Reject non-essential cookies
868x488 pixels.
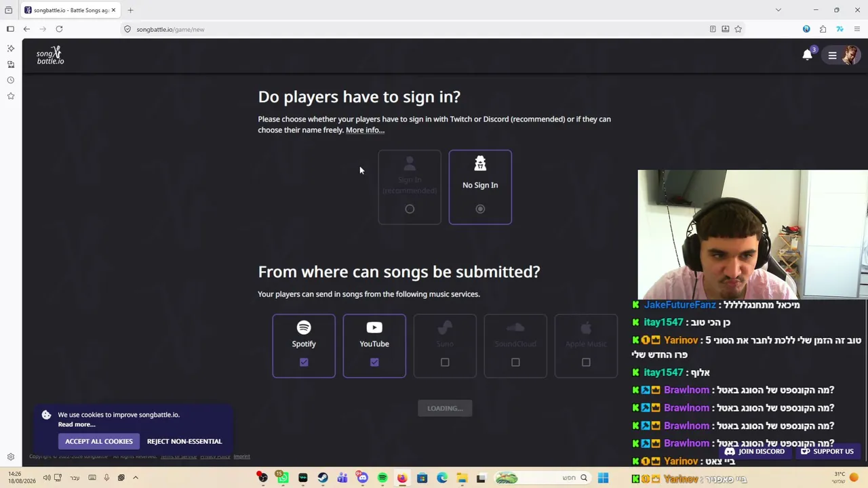click(x=184, y=441)
